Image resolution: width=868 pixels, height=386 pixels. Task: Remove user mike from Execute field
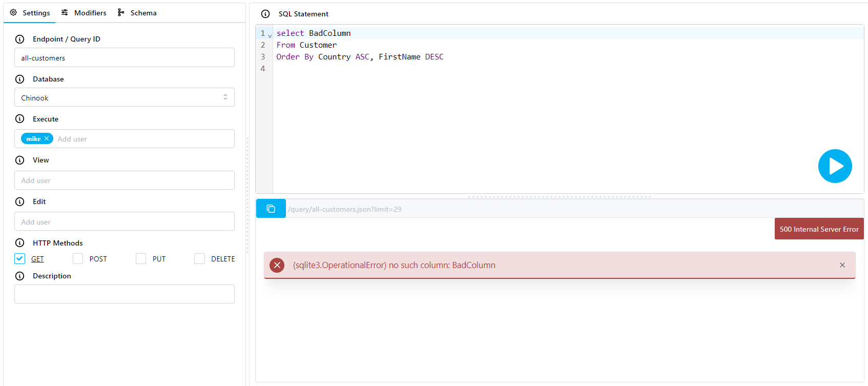(47, 139)
